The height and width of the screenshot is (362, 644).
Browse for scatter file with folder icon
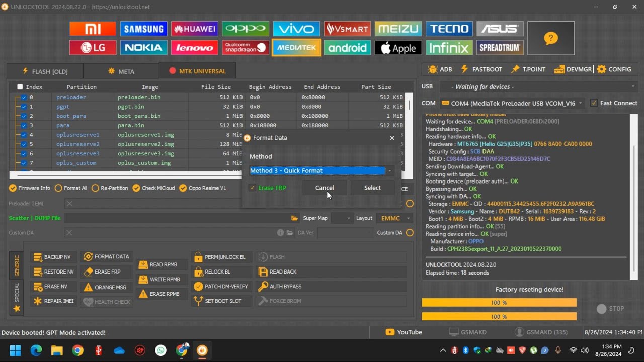point(294,218)
